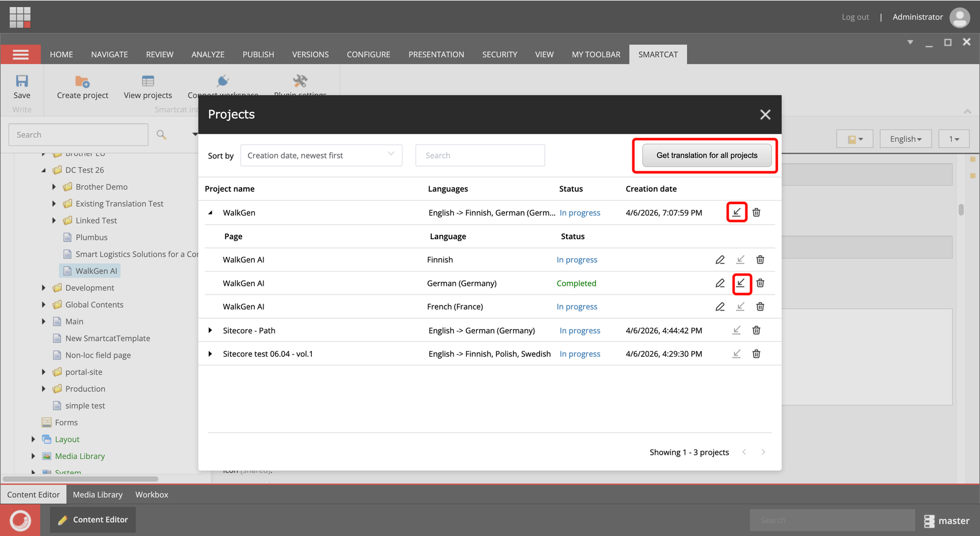
Task: Open the English language dropdown
Action: pos(906,139)
